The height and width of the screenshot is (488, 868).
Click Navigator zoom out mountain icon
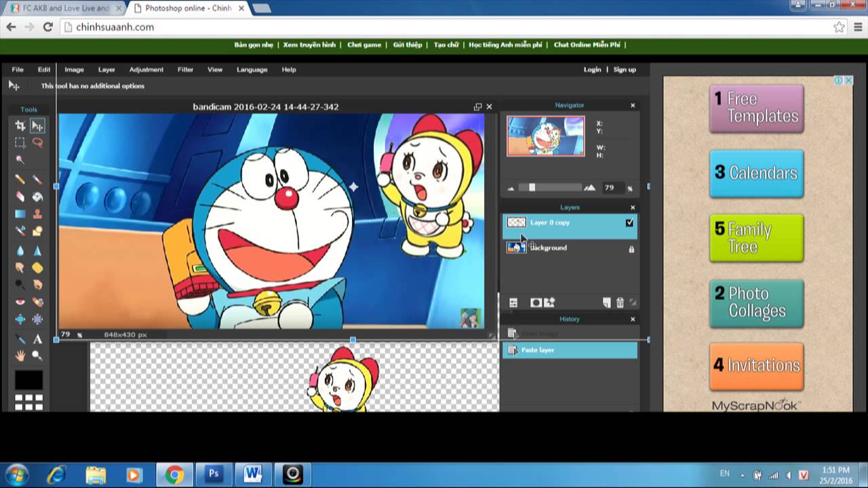[x=511, y=188]
